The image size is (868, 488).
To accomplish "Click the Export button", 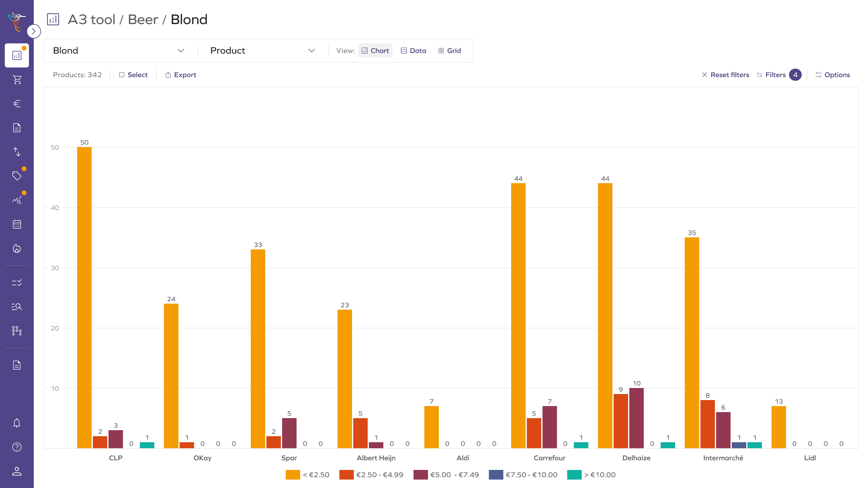I will [x=181, y=75].
